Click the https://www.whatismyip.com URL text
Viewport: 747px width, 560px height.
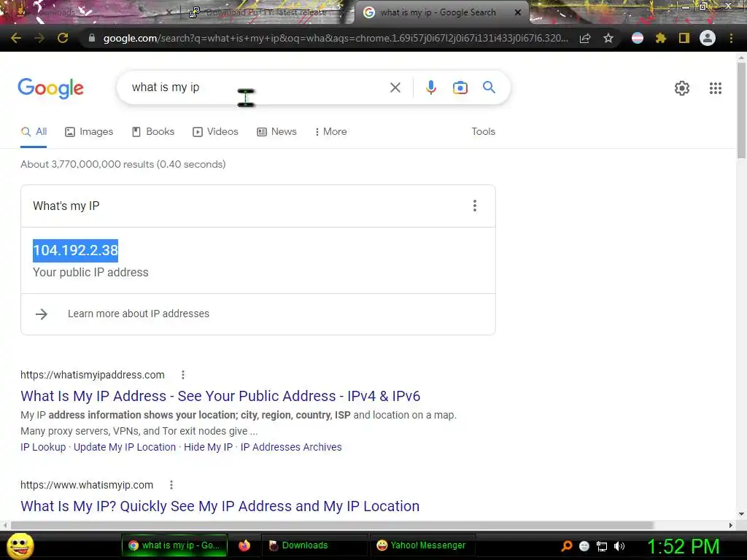click(x=87, y=485)
